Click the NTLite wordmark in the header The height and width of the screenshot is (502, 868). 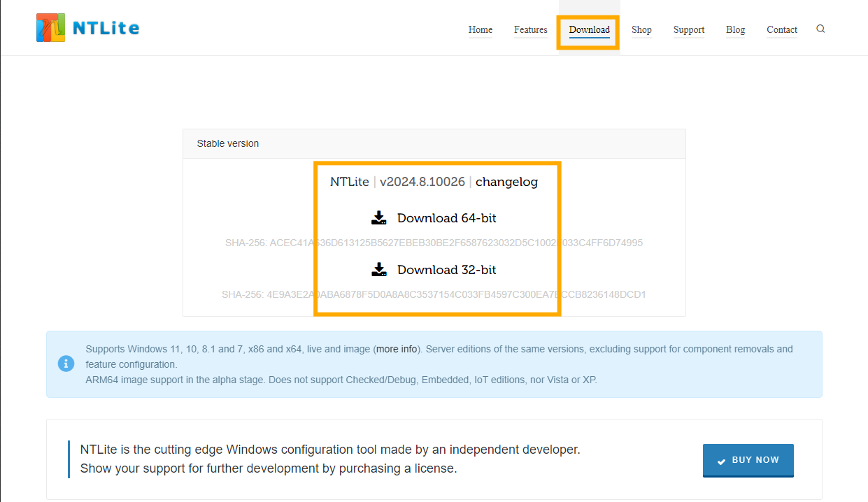(x=106, y=28)
